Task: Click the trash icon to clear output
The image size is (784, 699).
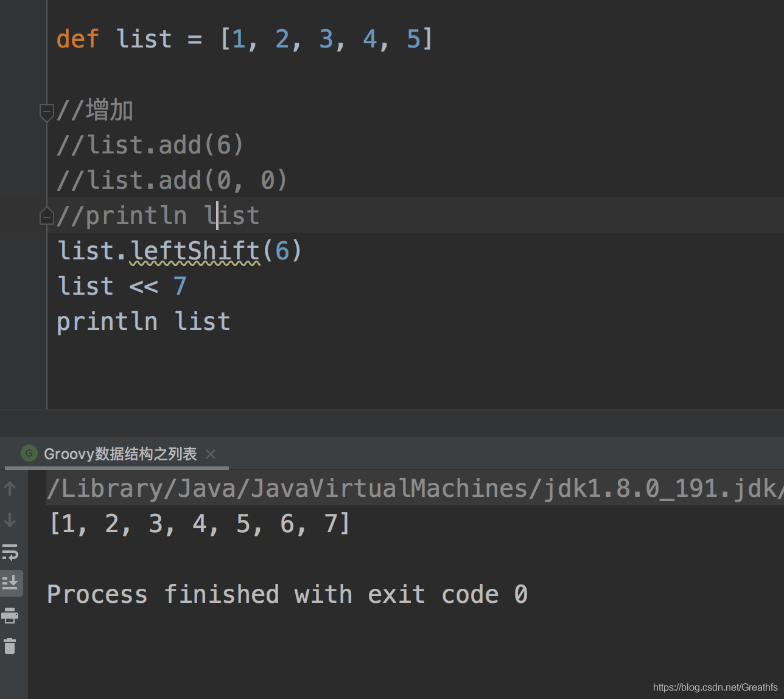Action: click(10, 646)
